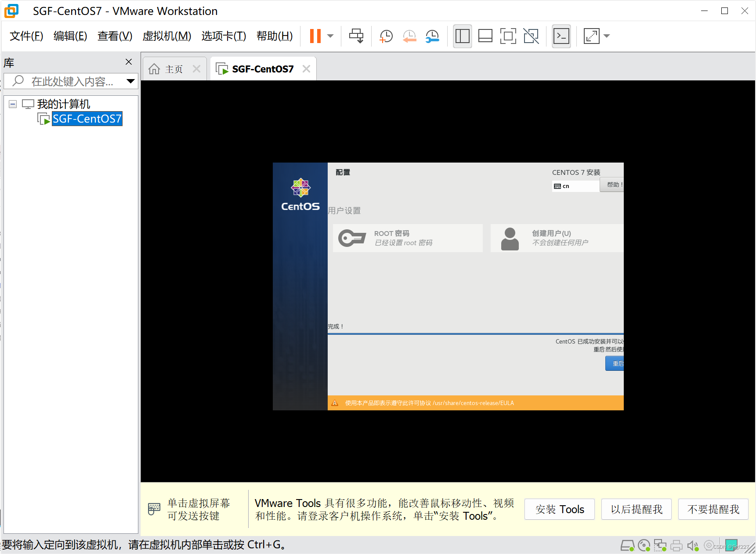Click the revert to snapshot icon
Screen dimensions: 756x554
409,36
